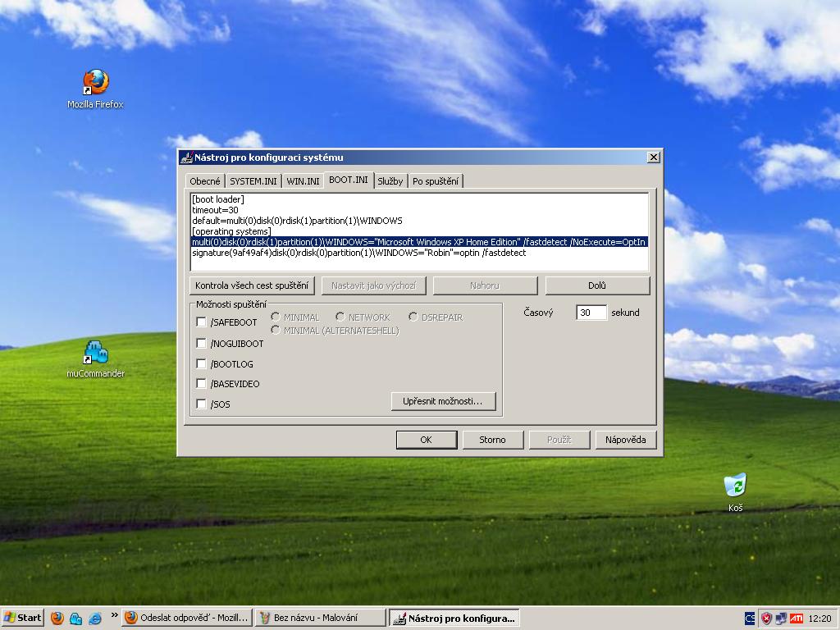Enable the /NOGUIBOOT checkbox
The height and width of the screenshot is (630, 840).
[202, 343]
